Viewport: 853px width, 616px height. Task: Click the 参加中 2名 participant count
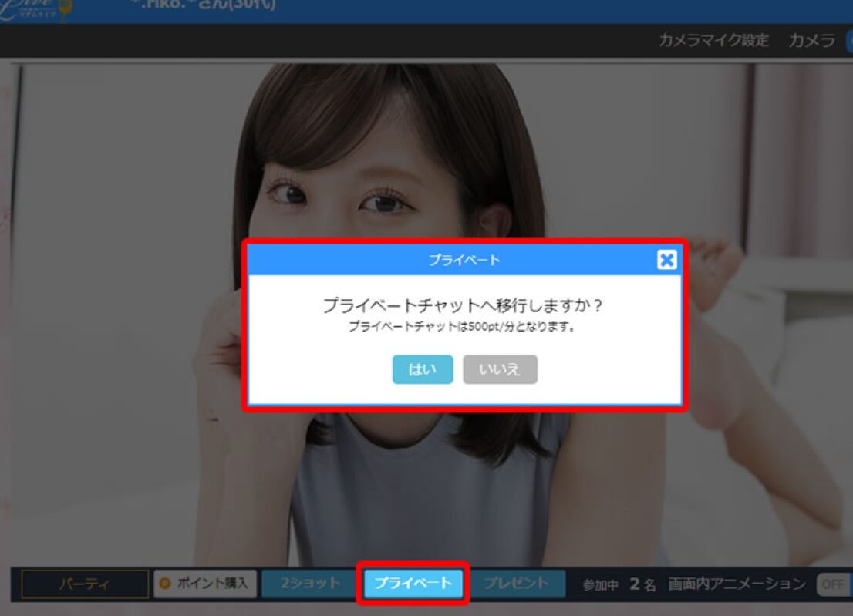(619, 584)
